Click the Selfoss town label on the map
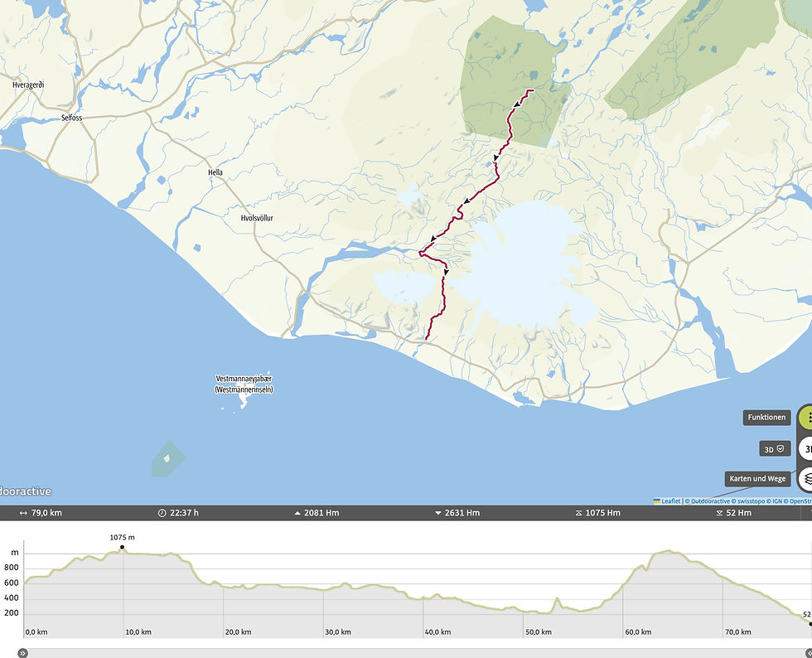This screenshot has width=812, height=658. pyautogui.click(x=72, y=118)
